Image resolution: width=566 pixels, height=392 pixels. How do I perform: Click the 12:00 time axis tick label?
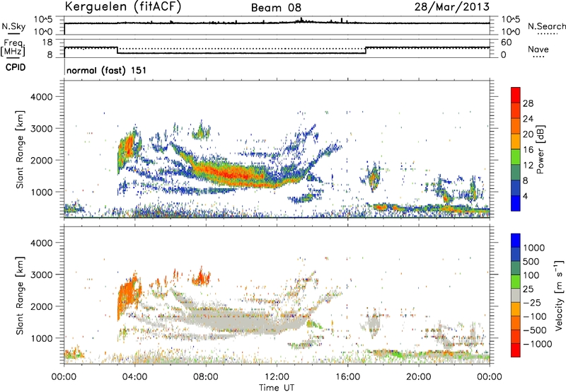277,377
